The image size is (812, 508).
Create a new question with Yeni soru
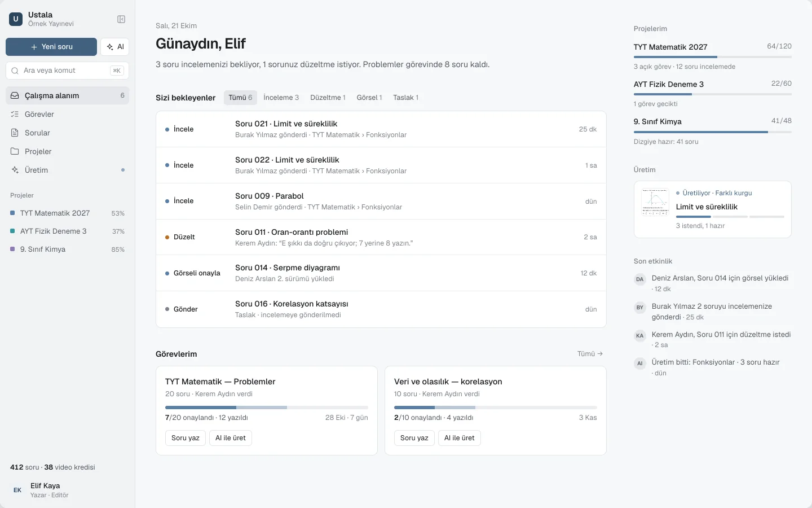coord(51,47)
